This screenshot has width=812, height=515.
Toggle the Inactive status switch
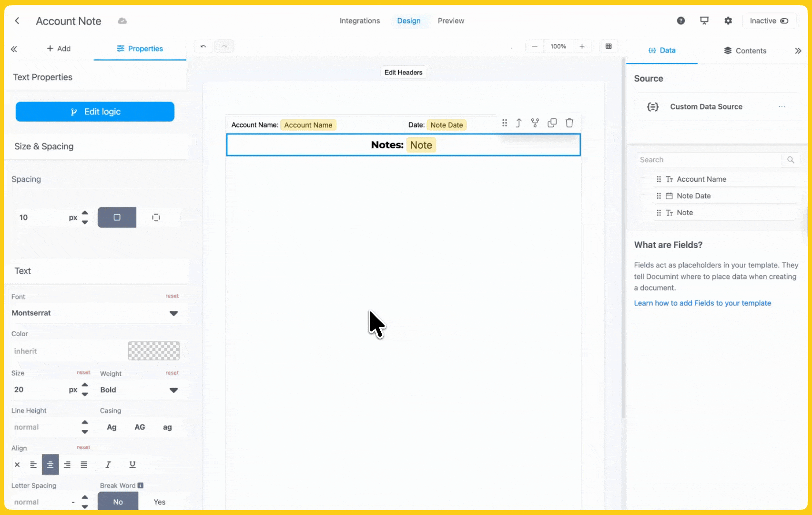(784, 21)
